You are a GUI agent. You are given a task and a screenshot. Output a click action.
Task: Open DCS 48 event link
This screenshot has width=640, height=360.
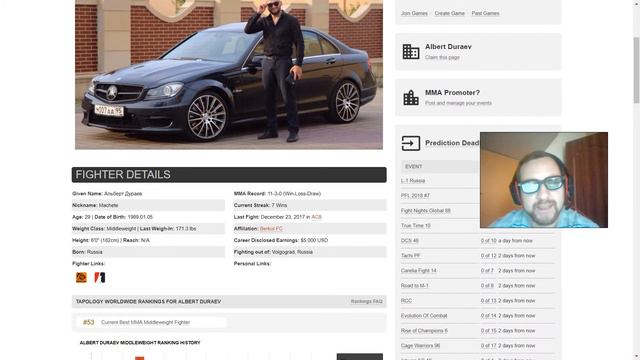pos(409,241)
